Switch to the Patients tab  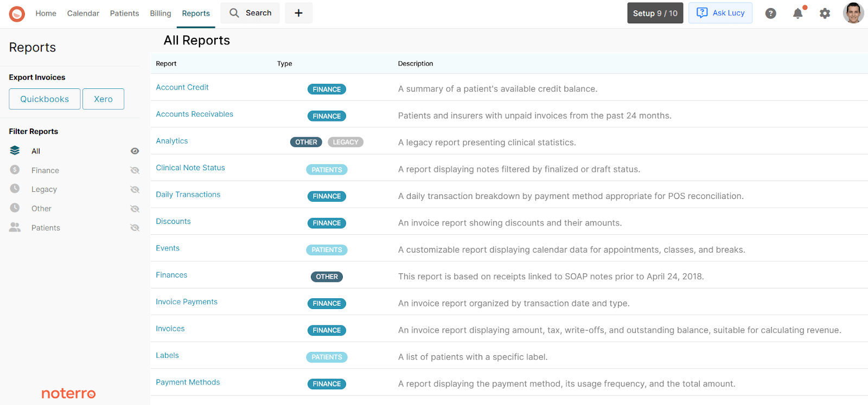coord(124,14)
